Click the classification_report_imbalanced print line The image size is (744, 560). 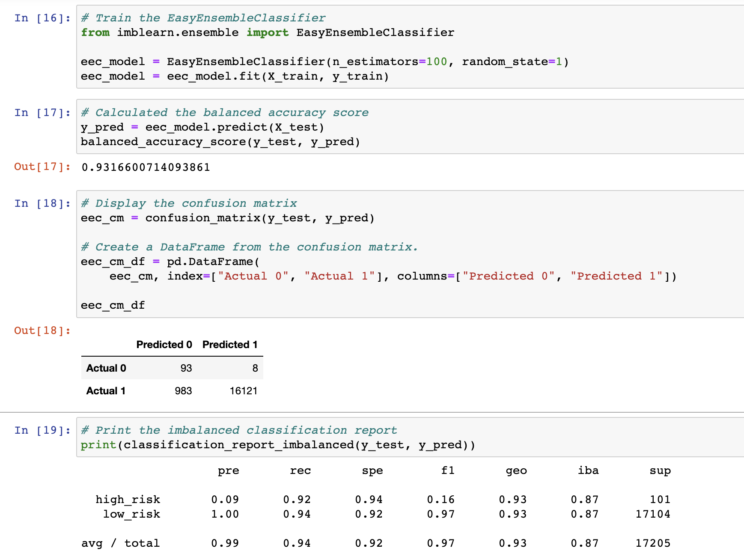pos(278,445)
